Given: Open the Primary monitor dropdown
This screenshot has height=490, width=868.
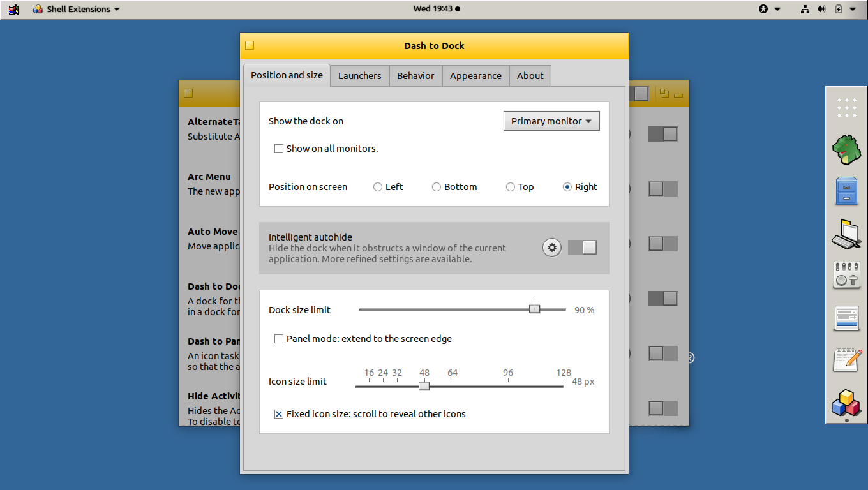Looking at the screenshot, I should coord(551,121).
